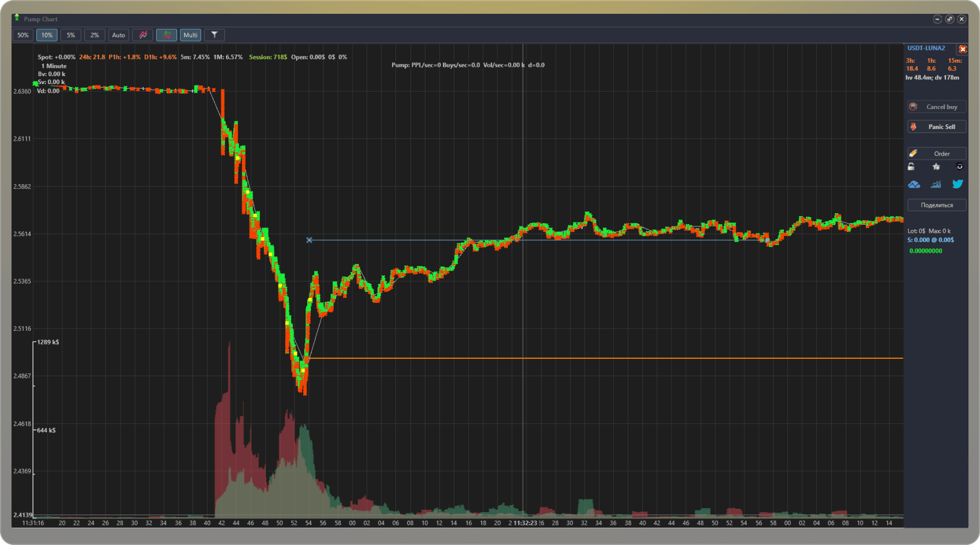Click the Cancel buy button
Image resolution: width=980 pixels, height=545 pixels.
[x=937, y=107]
